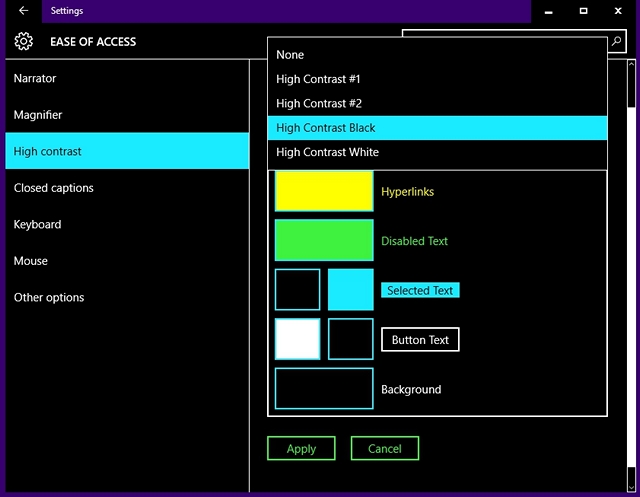This screenshot has height=497, width=640.
Task: Select High Contrast Black option
Action: pos(437,128)
